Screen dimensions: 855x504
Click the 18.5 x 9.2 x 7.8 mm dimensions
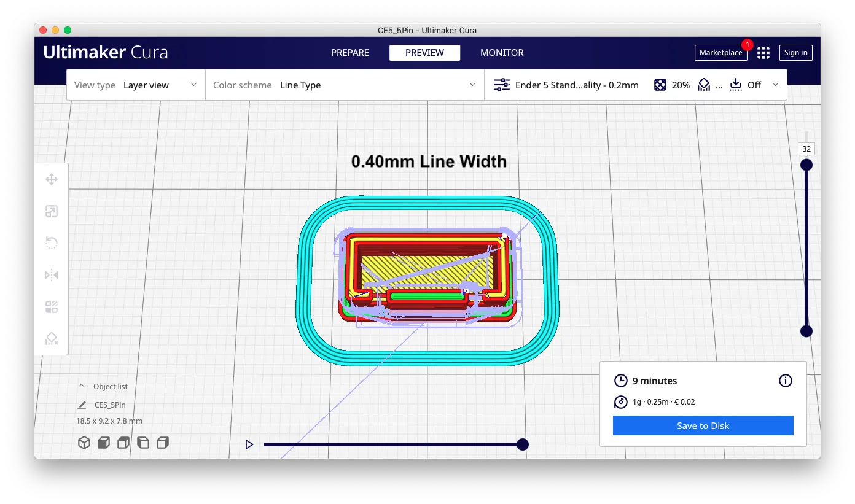click(x=109, y=421)
